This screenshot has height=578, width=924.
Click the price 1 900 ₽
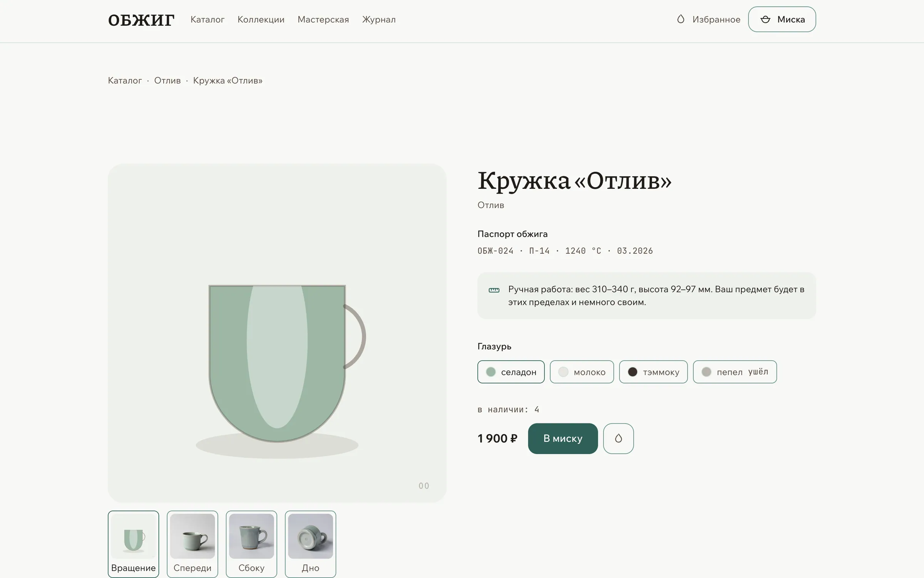[497, 439]
